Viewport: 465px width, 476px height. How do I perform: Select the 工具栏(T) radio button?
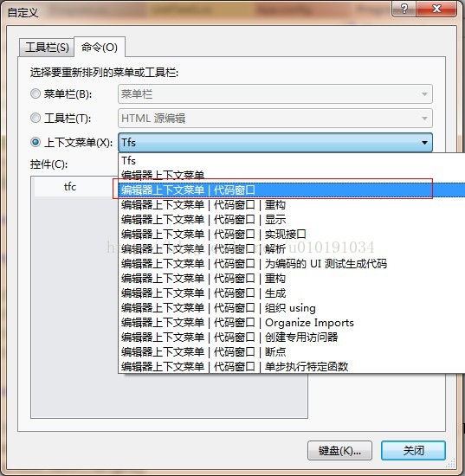(36, 118)
